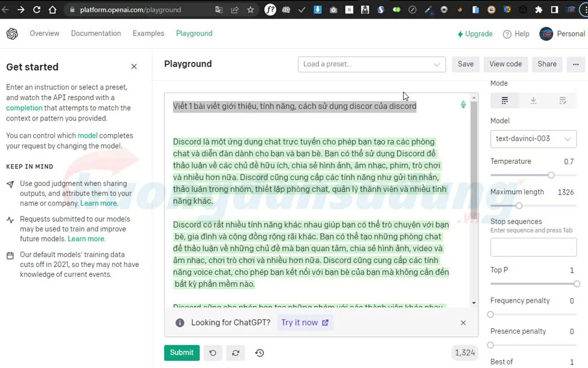Click the Undo last completion icon

(213, 353)
